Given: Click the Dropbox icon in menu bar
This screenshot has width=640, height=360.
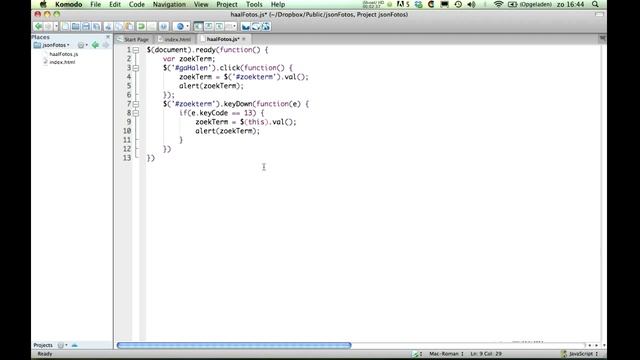Looking at the screenshot, I should point(418,4).
